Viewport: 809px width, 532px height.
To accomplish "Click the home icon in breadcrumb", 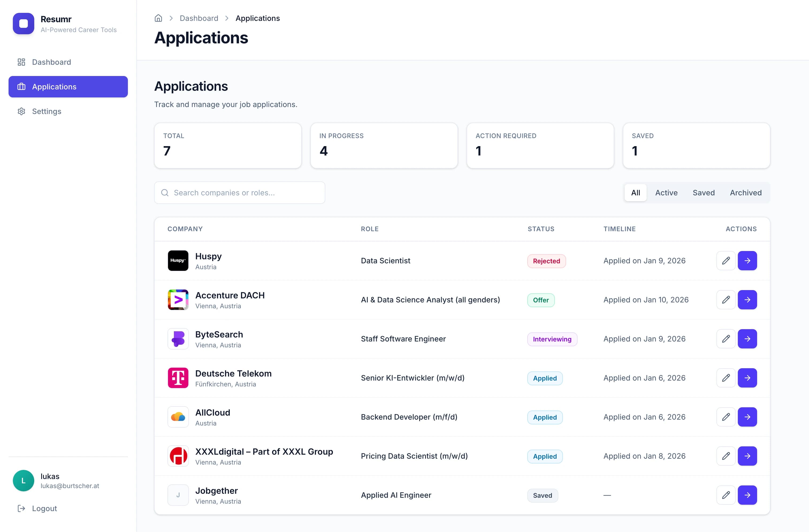I will 158,18.
